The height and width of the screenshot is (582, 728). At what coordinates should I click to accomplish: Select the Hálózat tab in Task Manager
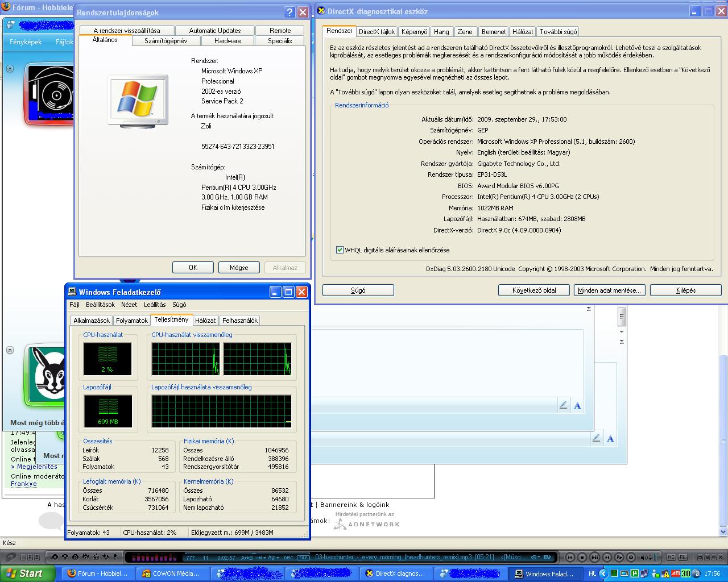point(205,321)
